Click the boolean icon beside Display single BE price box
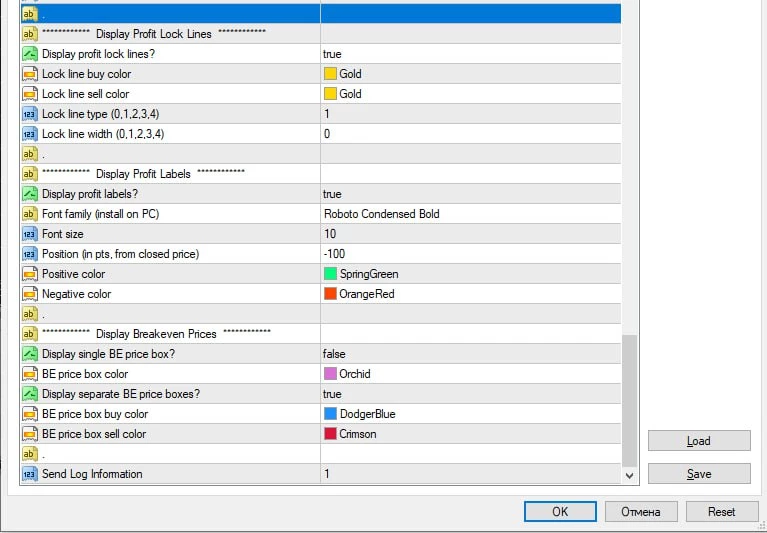Screen dimensions: 767x533 [x=30, y=354]
